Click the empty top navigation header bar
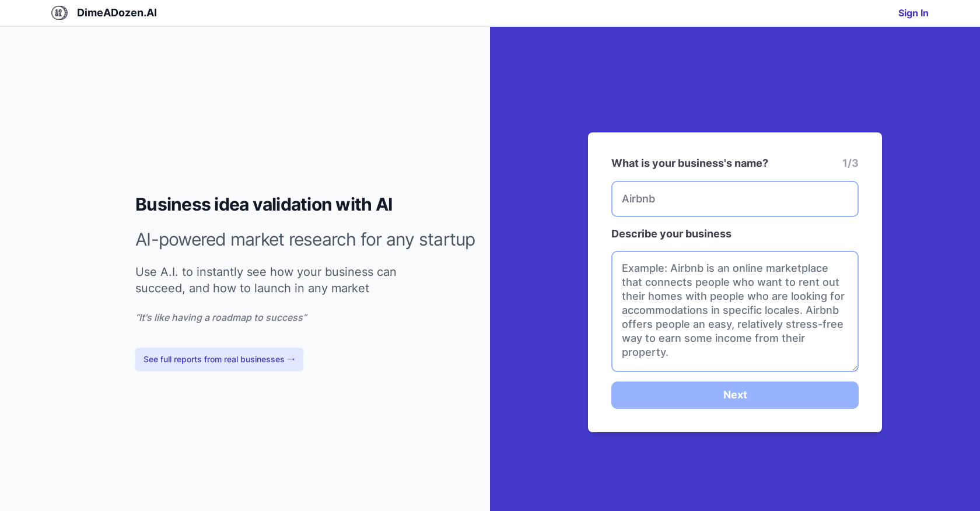Viewport: 980px width, 511px height. pos(496,13)
